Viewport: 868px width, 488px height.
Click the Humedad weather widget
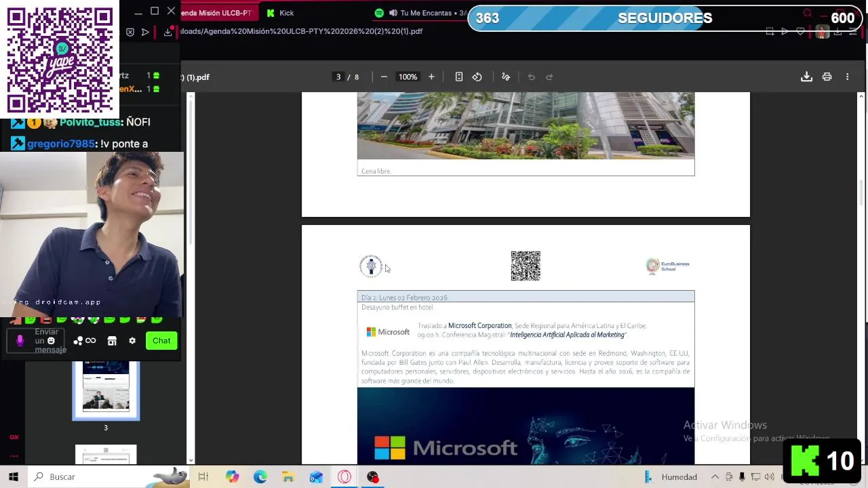pos(671,477)
